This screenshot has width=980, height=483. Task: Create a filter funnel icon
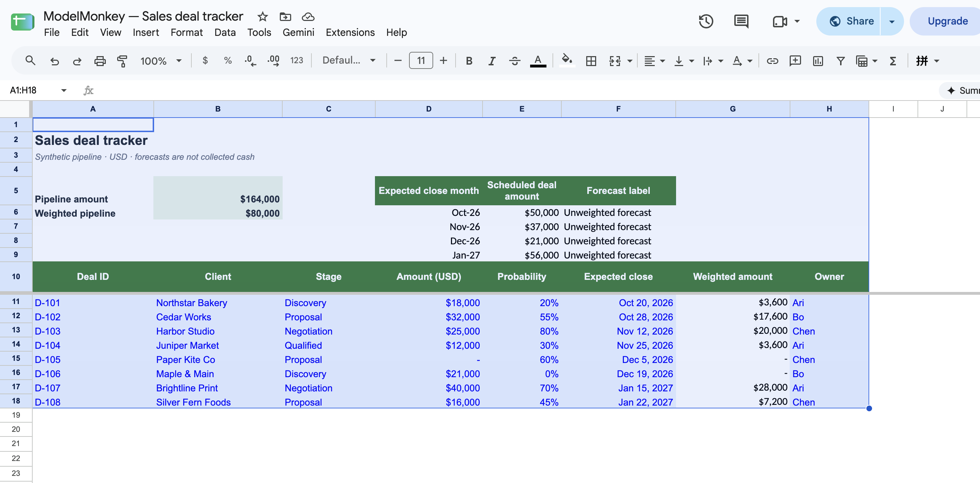(840, 61)
